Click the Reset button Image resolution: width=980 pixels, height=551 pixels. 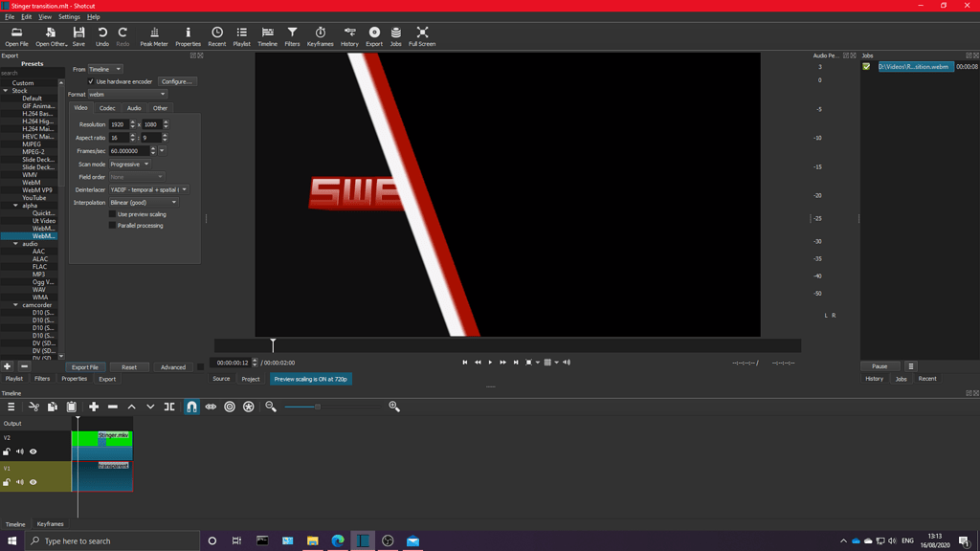(x=129, y=367)
